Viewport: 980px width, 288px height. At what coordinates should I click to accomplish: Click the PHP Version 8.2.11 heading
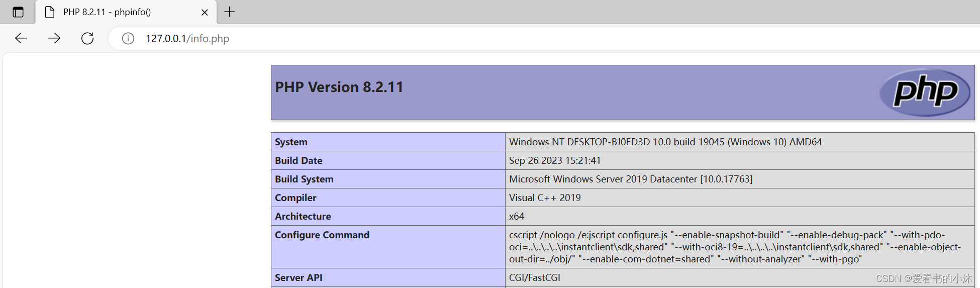click(339, 87)
